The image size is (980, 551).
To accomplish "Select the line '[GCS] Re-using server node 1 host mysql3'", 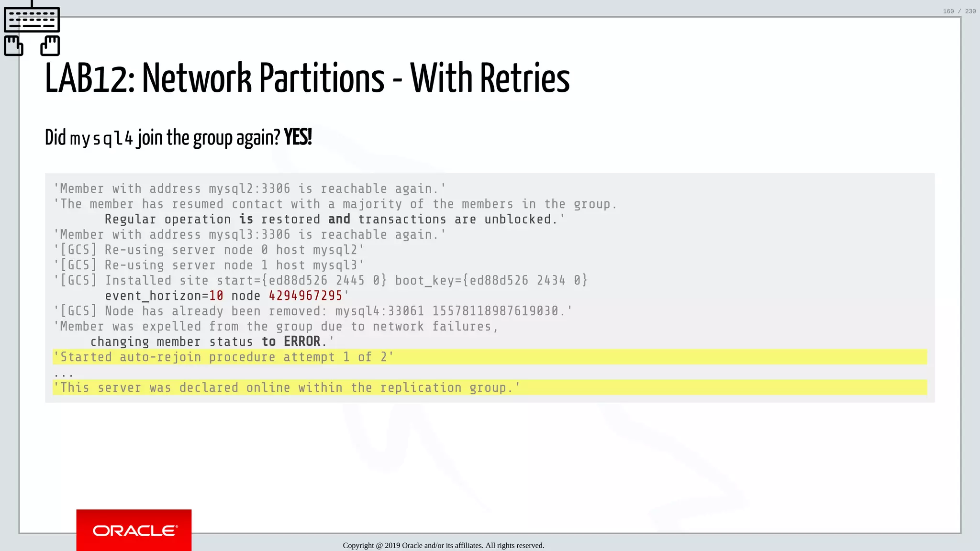I will click(x=209, y=265).
